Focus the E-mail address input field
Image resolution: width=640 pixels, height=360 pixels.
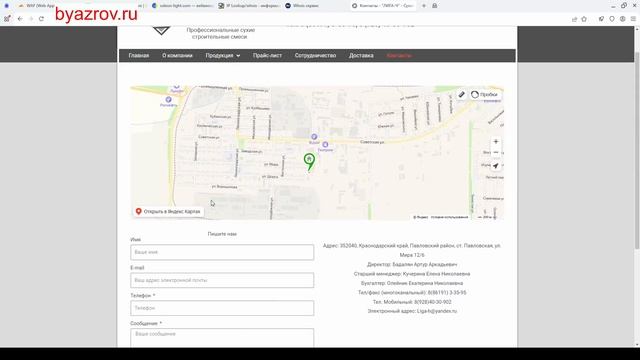click(x=222, y=280)
